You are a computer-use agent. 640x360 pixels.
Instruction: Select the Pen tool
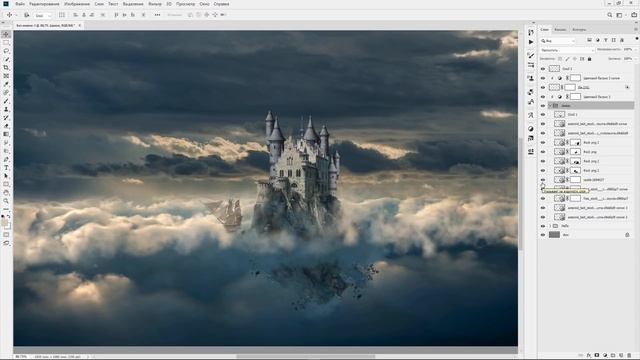click(6, 159)
